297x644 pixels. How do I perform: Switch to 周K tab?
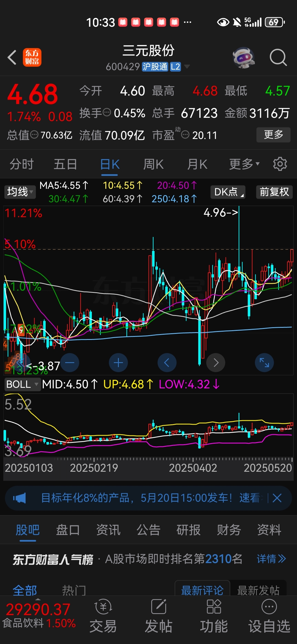[153, 164]
